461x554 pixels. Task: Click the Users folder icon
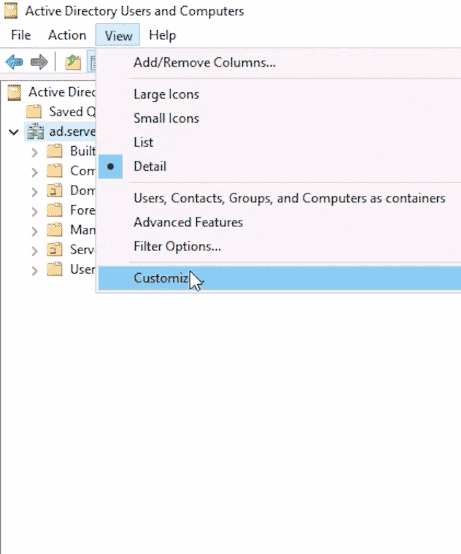[55, 270]
